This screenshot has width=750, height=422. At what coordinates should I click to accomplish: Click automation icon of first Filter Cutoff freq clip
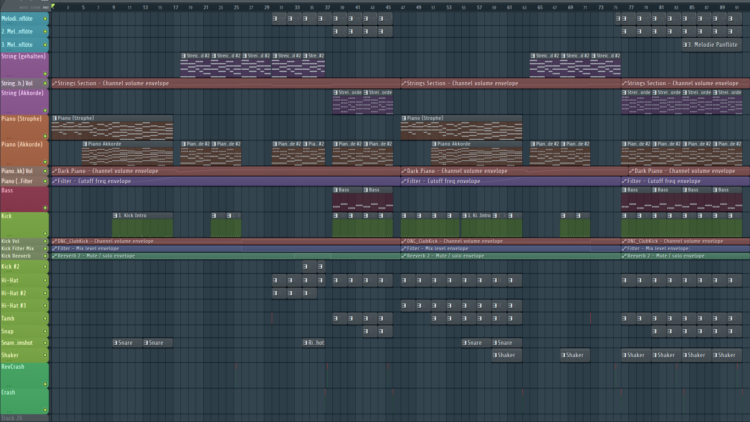55,181
